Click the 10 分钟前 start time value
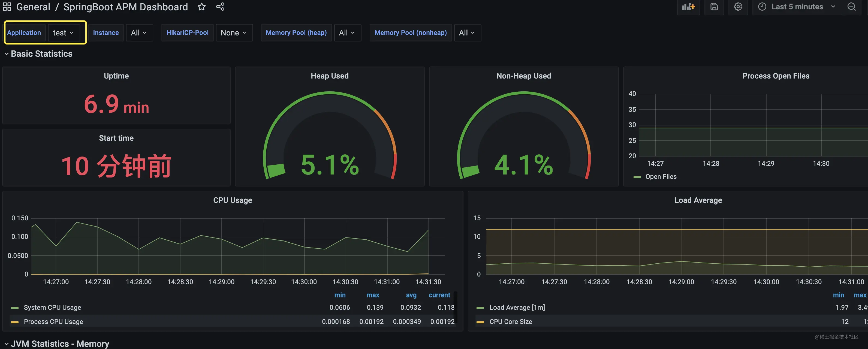The height and width of the screenshot is (349, 868). pyautogui.click(x=116, y=166)
